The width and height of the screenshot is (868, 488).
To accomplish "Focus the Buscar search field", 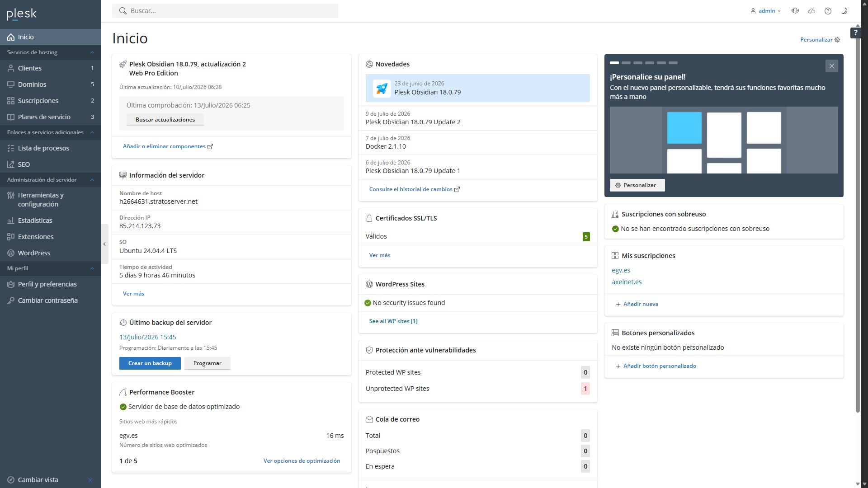I will pyautogui.click(x=225, y=11).
